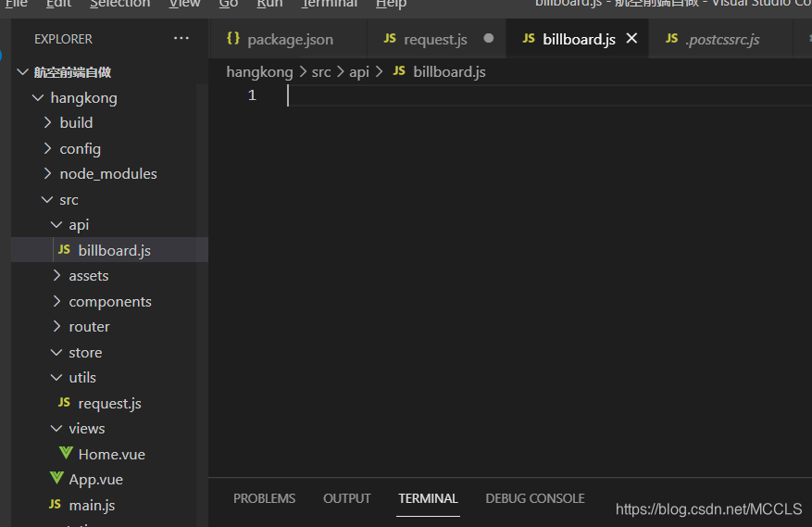Expand the build folder
812x527 pixels.
(47, 122)
